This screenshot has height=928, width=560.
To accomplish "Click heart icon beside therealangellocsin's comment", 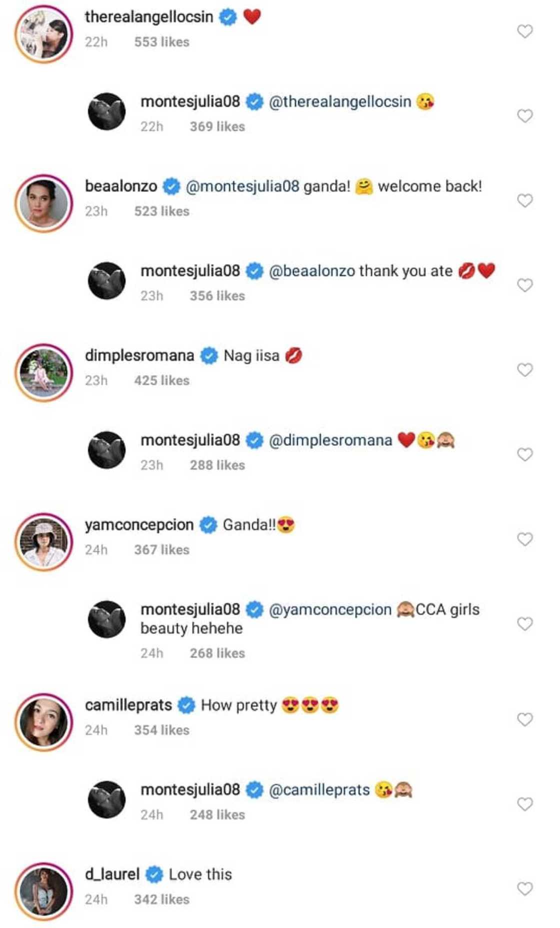I will tap(524, 31).
